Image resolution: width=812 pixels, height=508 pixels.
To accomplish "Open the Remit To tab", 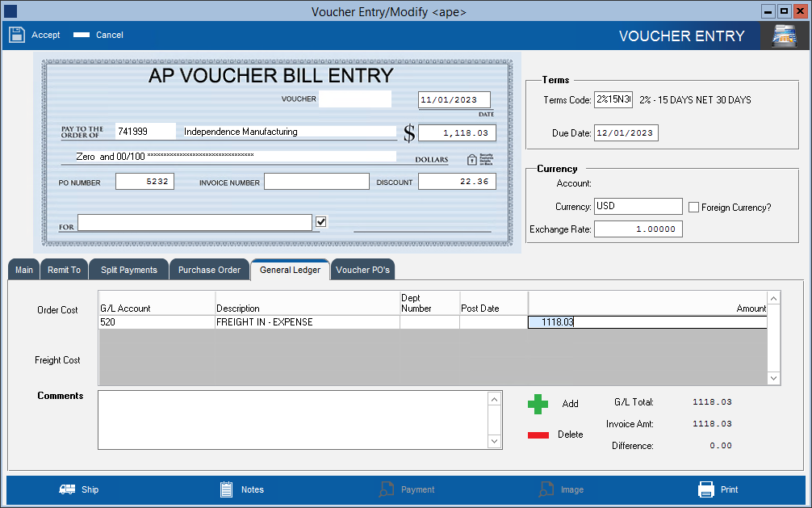I will 63,269.
